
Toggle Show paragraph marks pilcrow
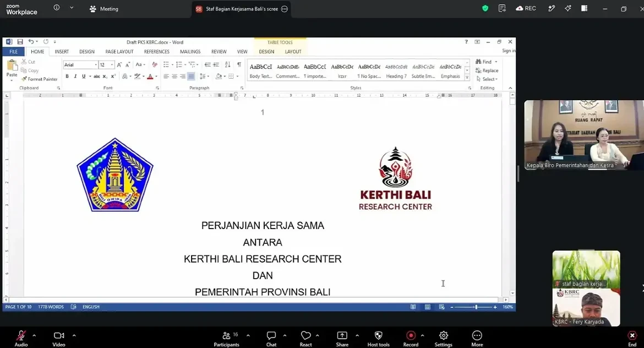pyautogui.click(x=239, y=65)
